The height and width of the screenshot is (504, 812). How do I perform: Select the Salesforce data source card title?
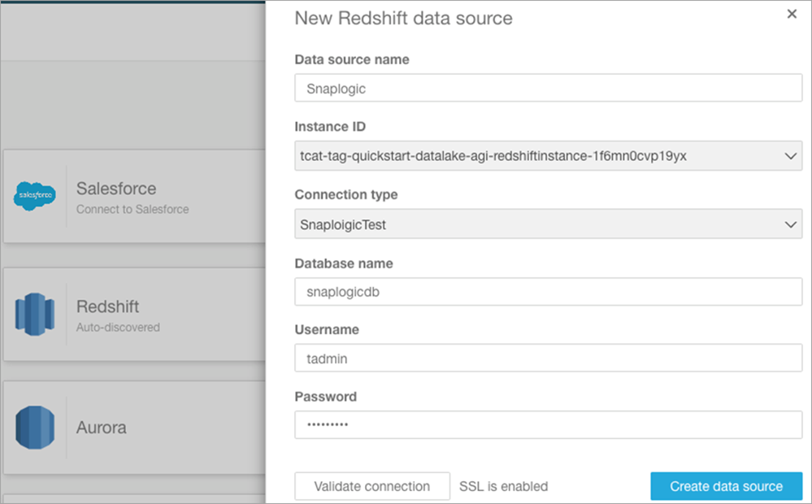coord(116,189)
